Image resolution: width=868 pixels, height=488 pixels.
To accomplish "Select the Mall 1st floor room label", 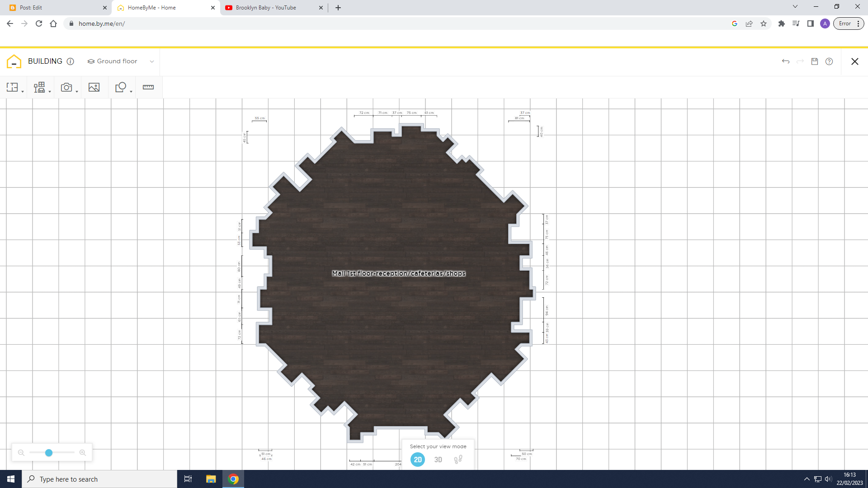I will click(399, 273).
